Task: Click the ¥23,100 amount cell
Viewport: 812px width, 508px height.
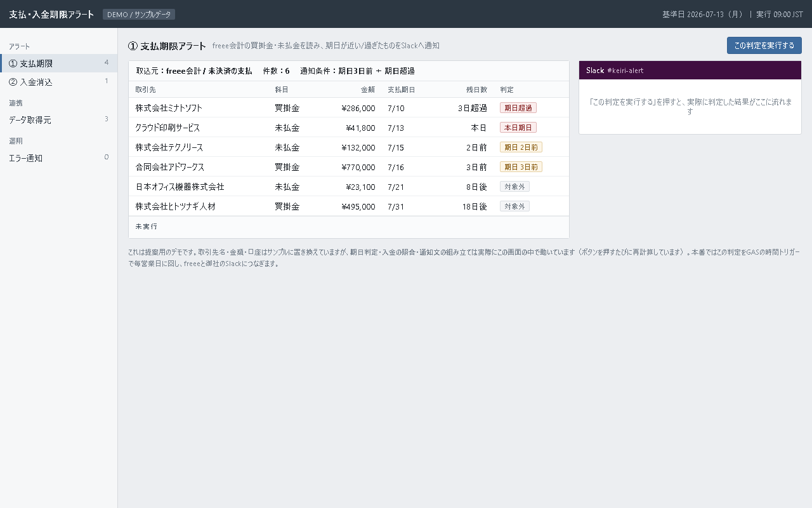Action: tap(360, 187)
